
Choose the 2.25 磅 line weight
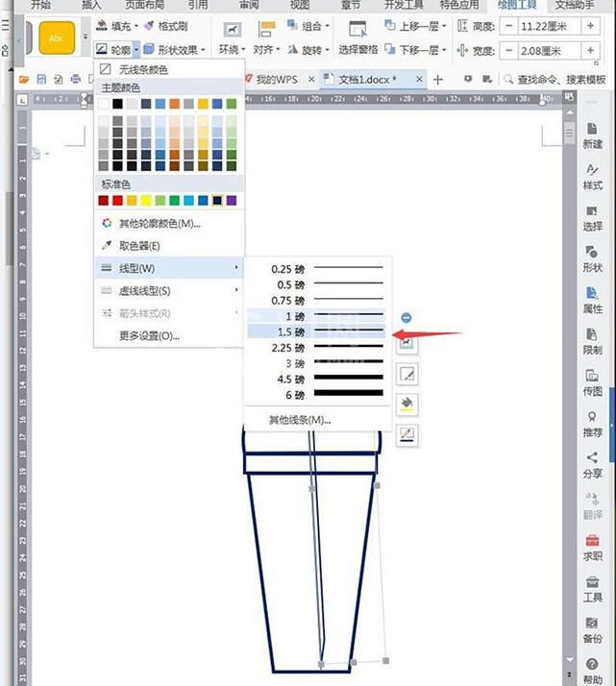317,348
